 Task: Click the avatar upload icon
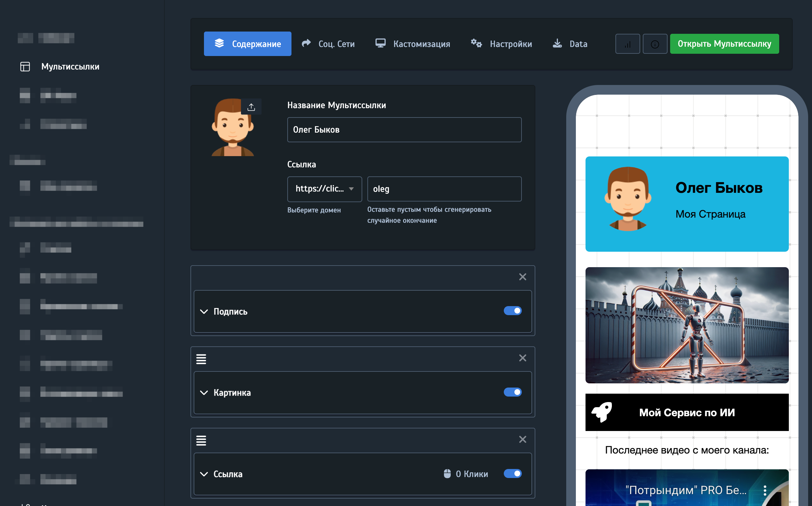click(x=251, y=107)
